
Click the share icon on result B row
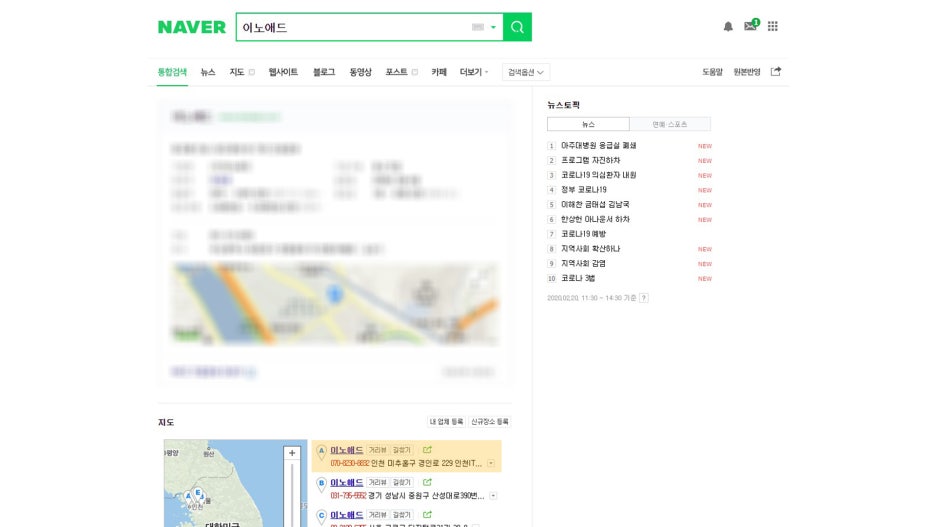point(427,482)
